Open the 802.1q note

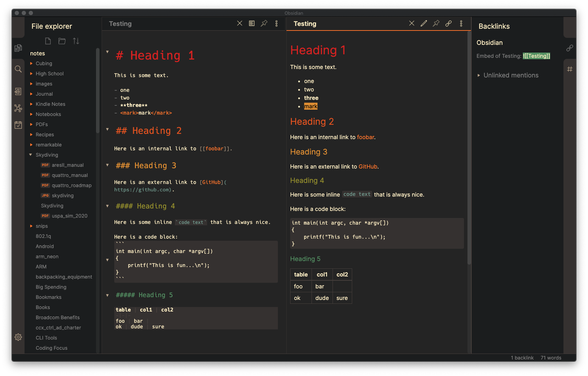pyautogui.click(x=43, y=236)
